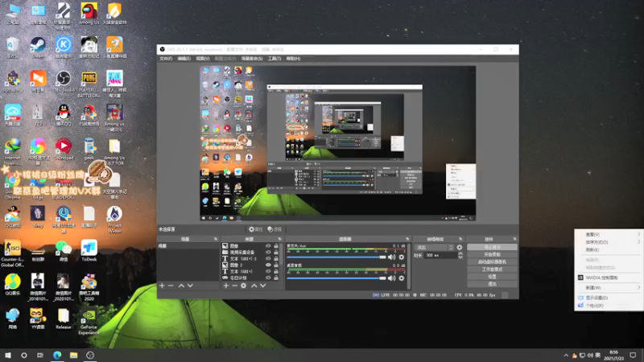The width and height of the screenshot is (644, 362).
Task: Open the Edit menu in OBS
Action: (x=184, y=59)
